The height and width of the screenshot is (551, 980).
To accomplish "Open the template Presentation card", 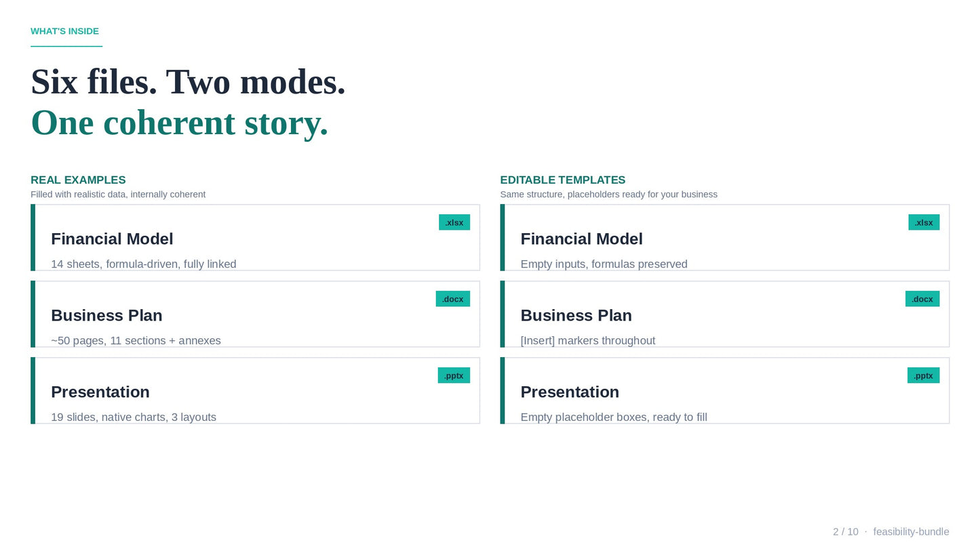I will pos(725,390).
